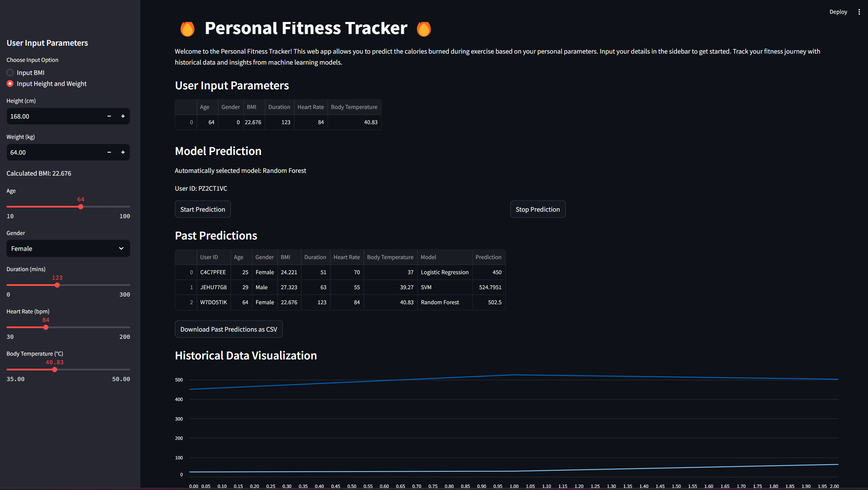Click the Gender dropdown chevron arrow
868x490 pixels.
pos(121,248)
